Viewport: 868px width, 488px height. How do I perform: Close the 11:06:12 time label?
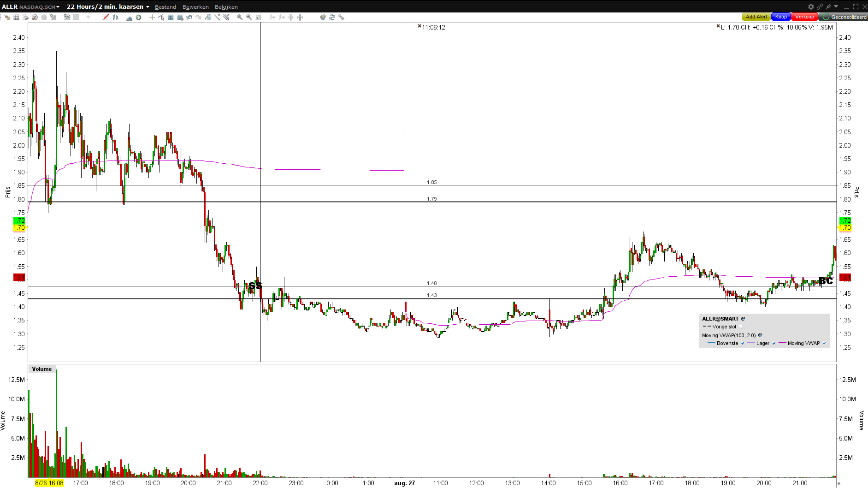point(419,26)
